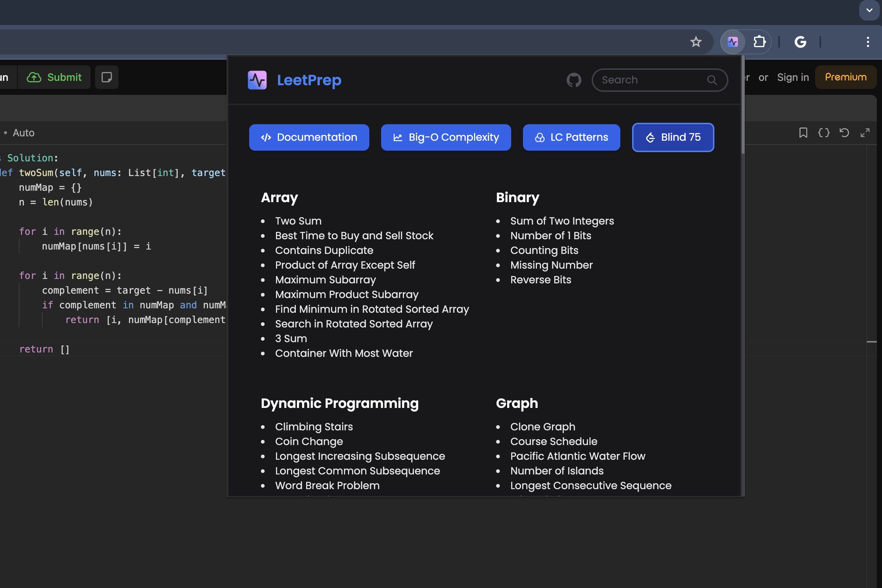
Task: Open the GitHub icon in LeetPrep header
Action: click(574, 80)
